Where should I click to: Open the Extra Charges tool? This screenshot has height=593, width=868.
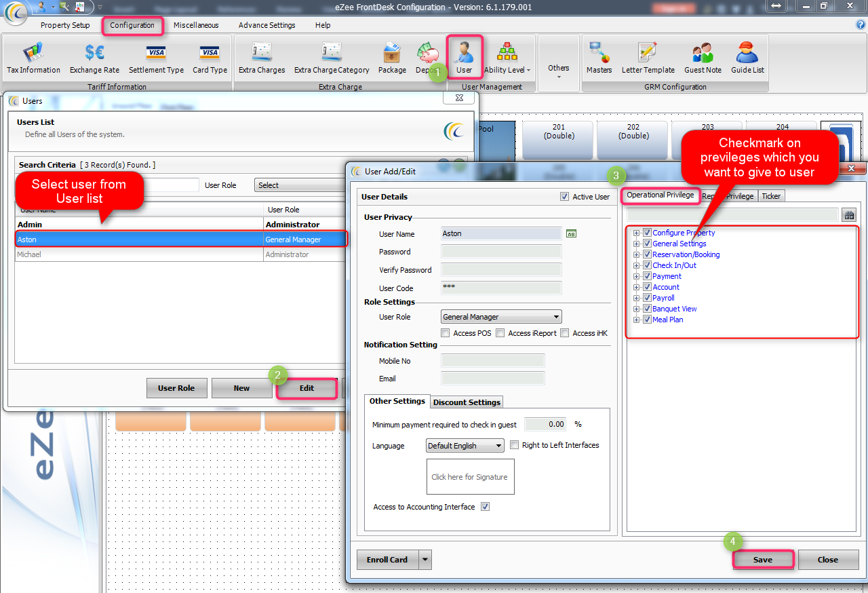point(262,58)
